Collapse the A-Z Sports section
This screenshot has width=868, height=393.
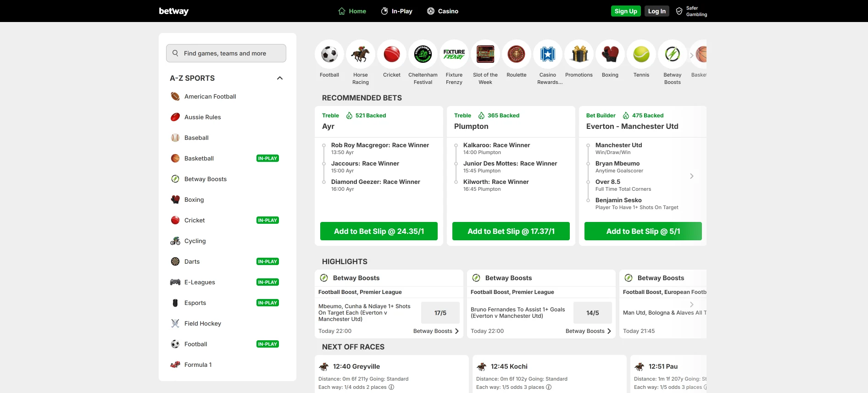280,78
